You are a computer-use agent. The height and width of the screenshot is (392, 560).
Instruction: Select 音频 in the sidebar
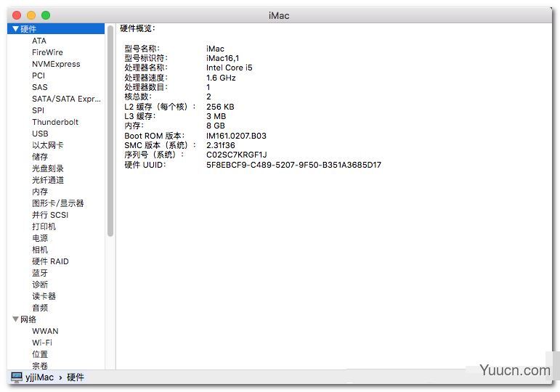point(40,308)
